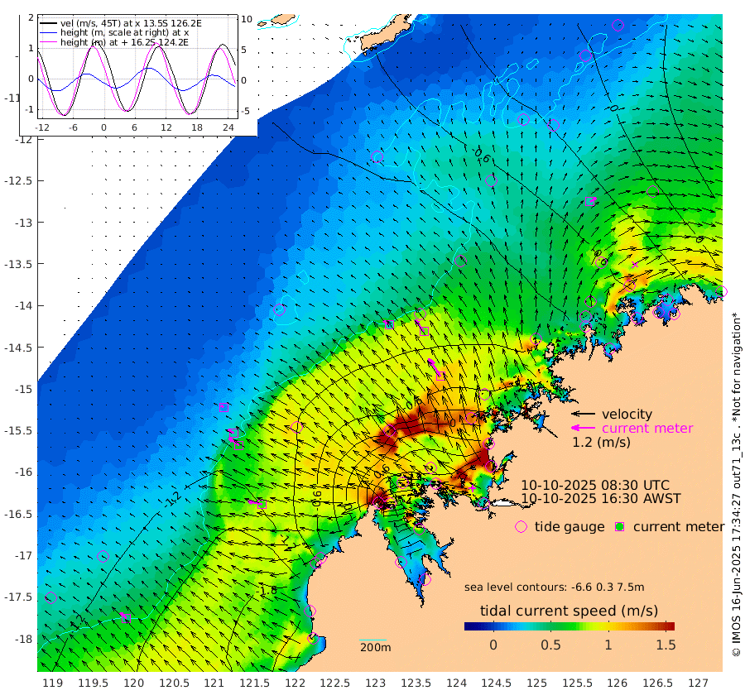Click the inset plot time axis label 24

228,127
